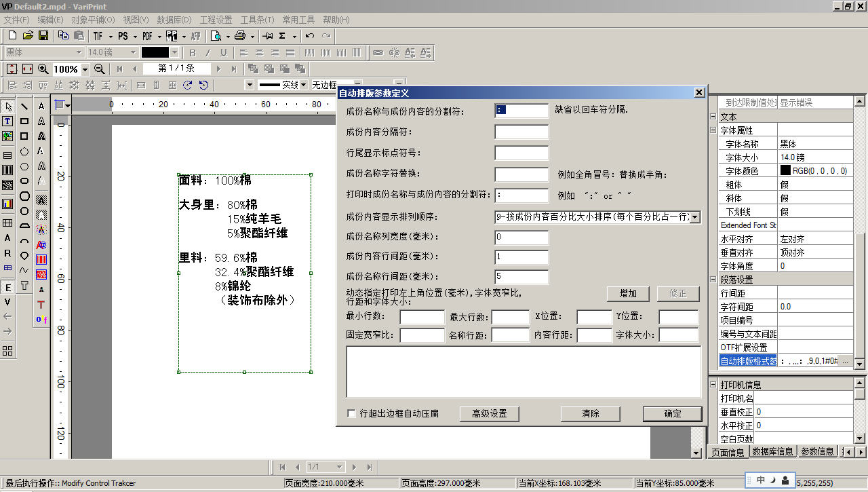The image size is (868, 492).
Task: Select the text T tool
Action: 8,121
